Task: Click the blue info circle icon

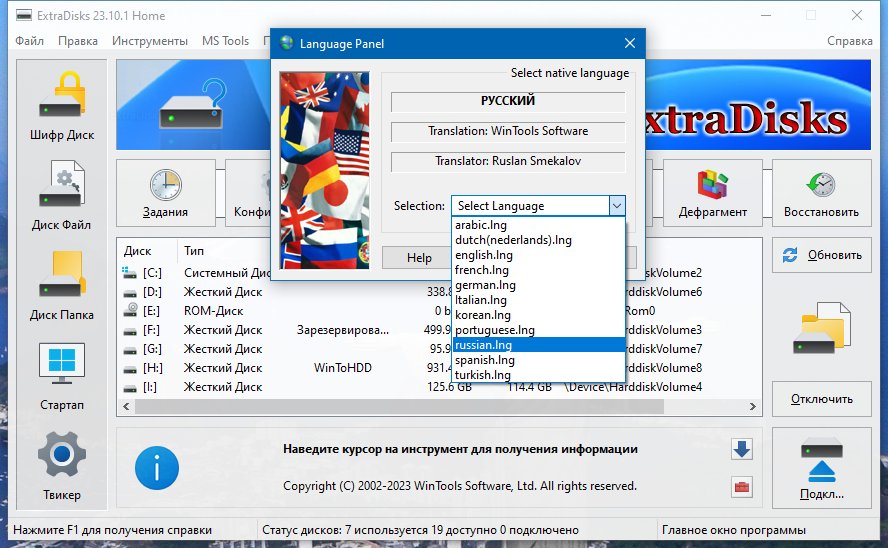Action: coord(157,468)
